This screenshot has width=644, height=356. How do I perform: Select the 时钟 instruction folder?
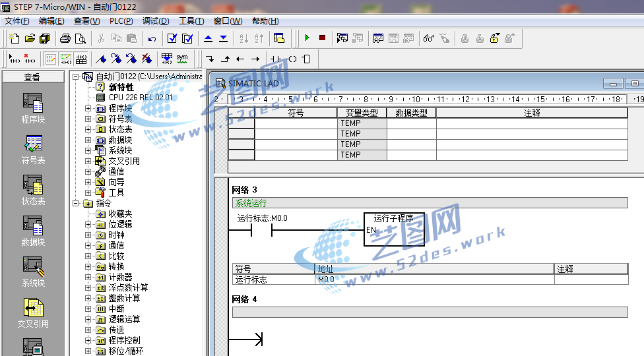click(x=116, y=235)
